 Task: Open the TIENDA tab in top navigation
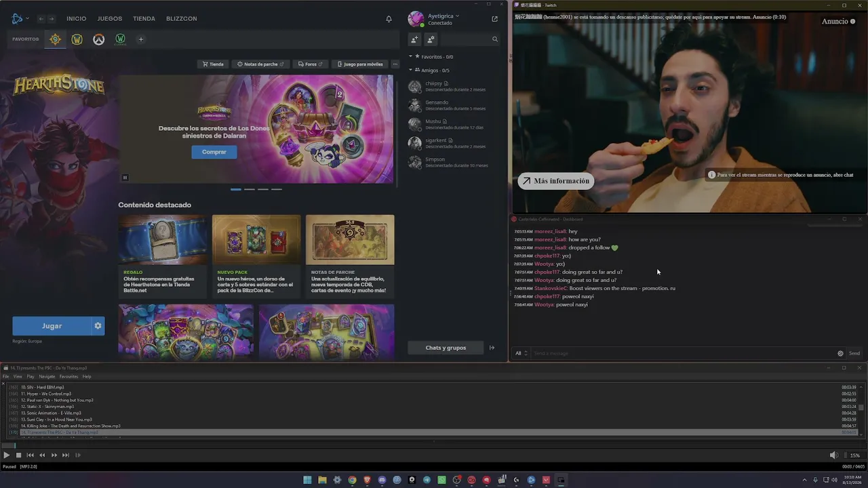click(x=144, y=18)
